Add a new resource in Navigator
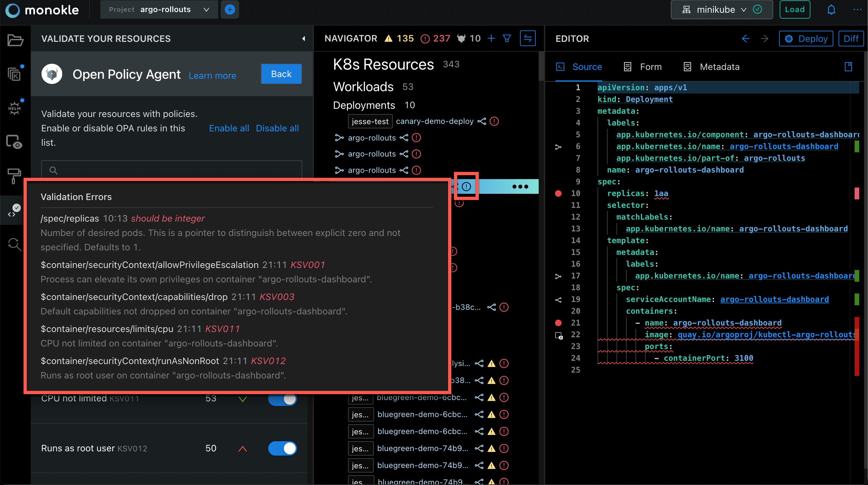The height and width of the screenshot is (485, 868). coord(491,38)
